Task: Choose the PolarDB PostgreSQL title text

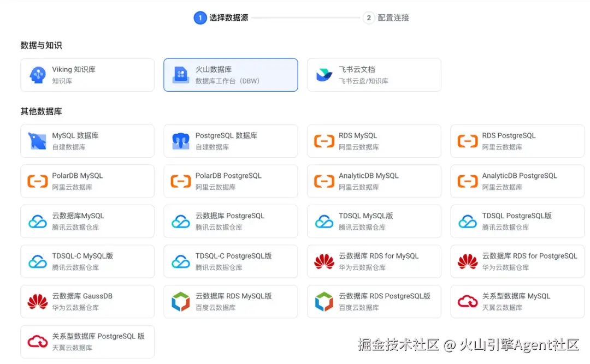Action: pyautogui.click(x=228, y=176)
